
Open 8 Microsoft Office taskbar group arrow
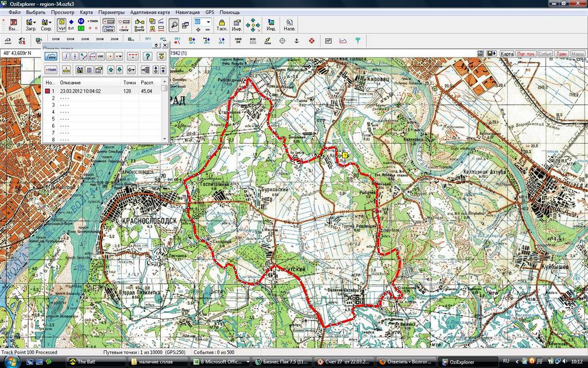[247, 362]
